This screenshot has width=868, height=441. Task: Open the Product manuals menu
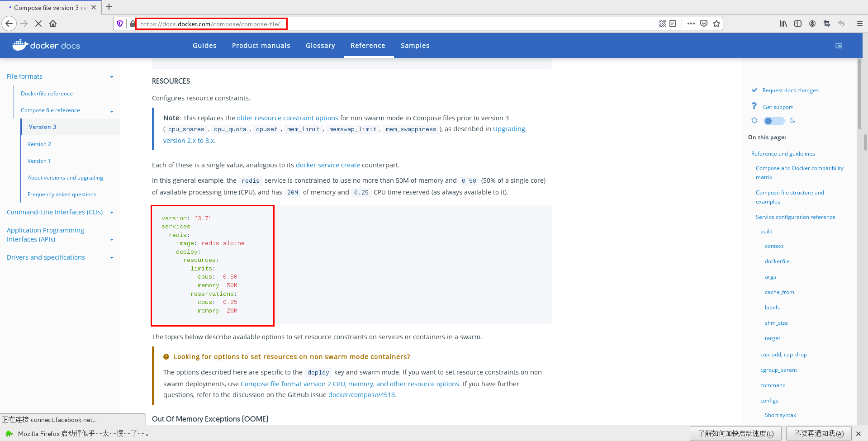(261, 45)
